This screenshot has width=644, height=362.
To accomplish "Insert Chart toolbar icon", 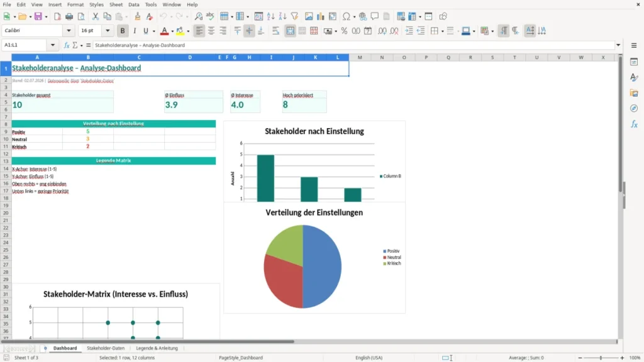I will coord(321,16).
